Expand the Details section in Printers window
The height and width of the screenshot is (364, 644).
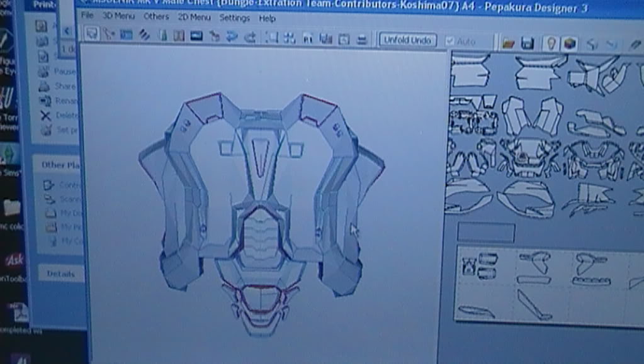tap(61, 273)
